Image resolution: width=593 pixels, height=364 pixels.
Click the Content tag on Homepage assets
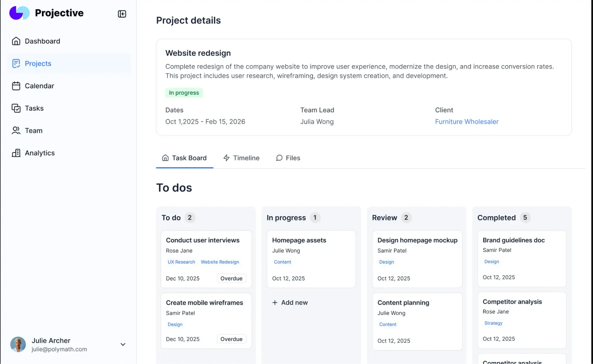[282, 262]
